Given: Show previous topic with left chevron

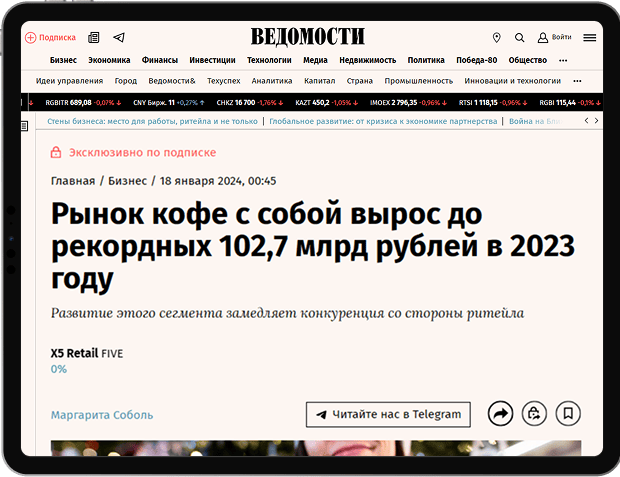Looking at the screenshot, I should click(x=586, y=121).
